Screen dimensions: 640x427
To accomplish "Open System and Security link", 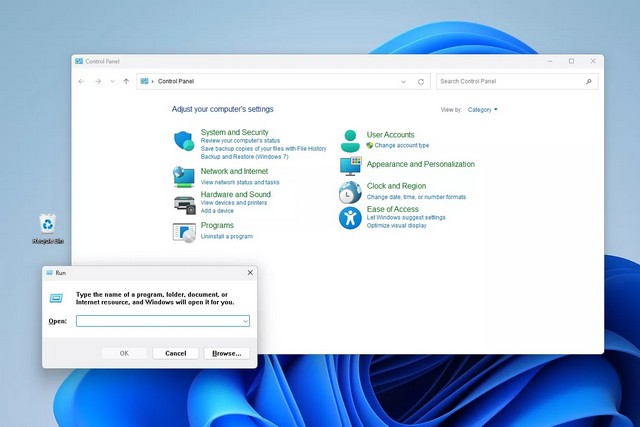I will click(234, 132).
